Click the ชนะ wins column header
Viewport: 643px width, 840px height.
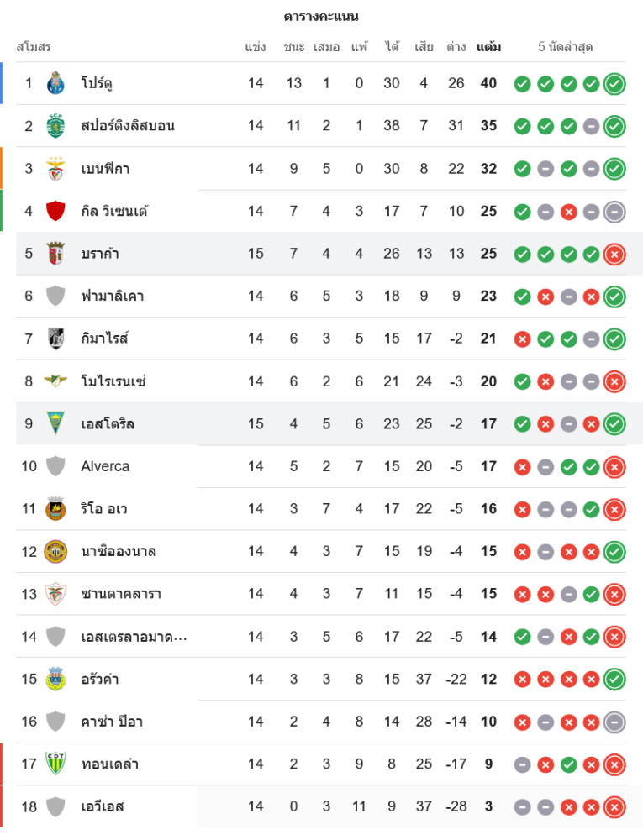tap(293, 47)
